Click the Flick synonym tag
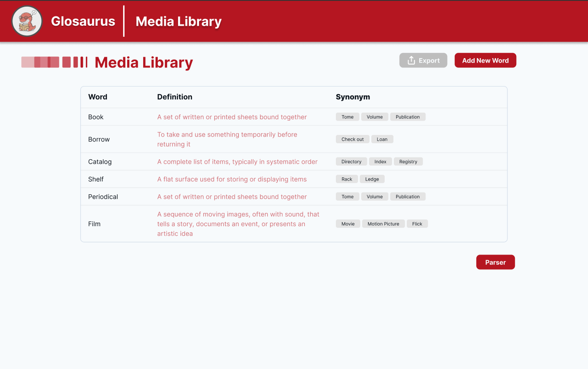Screen dimensions: 588x369 (x=417, y=224)
